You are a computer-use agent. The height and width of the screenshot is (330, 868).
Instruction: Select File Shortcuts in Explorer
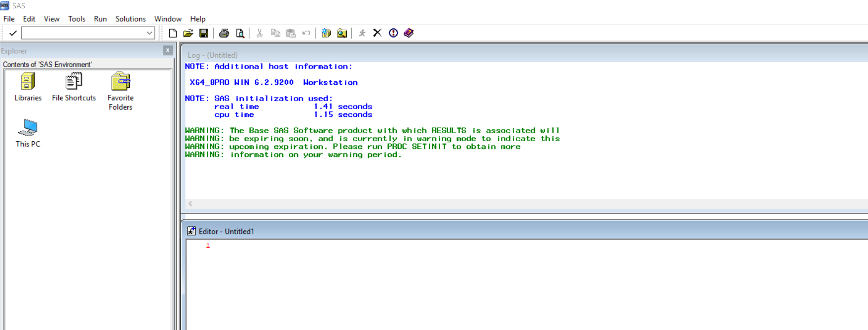[74, 87]
